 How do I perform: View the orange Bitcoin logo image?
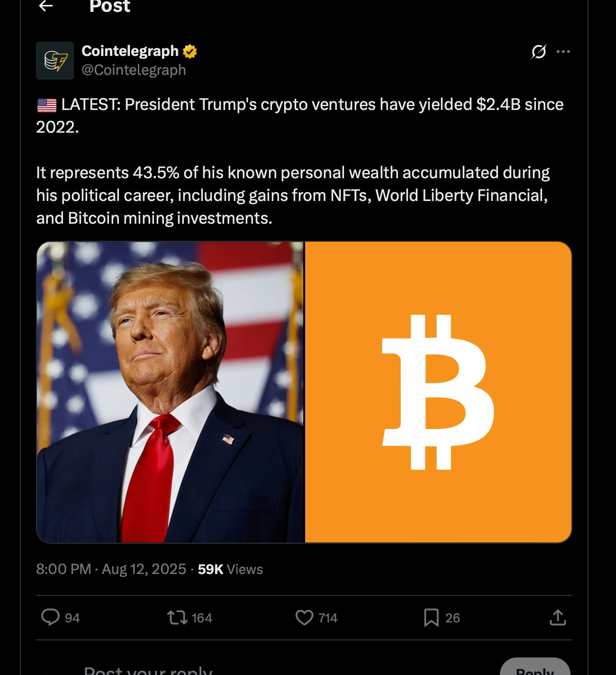438,392
